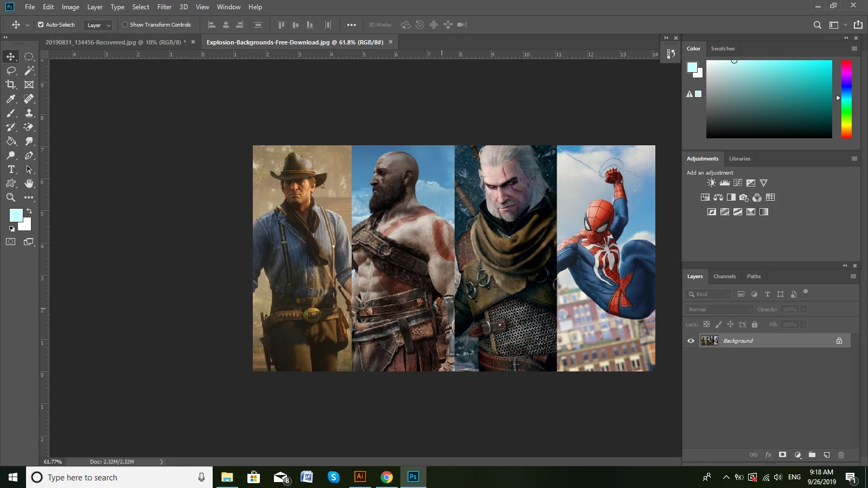Hide the Background layer visibility
This screenshot has width=868, height=488.
[x=691, y=341]
